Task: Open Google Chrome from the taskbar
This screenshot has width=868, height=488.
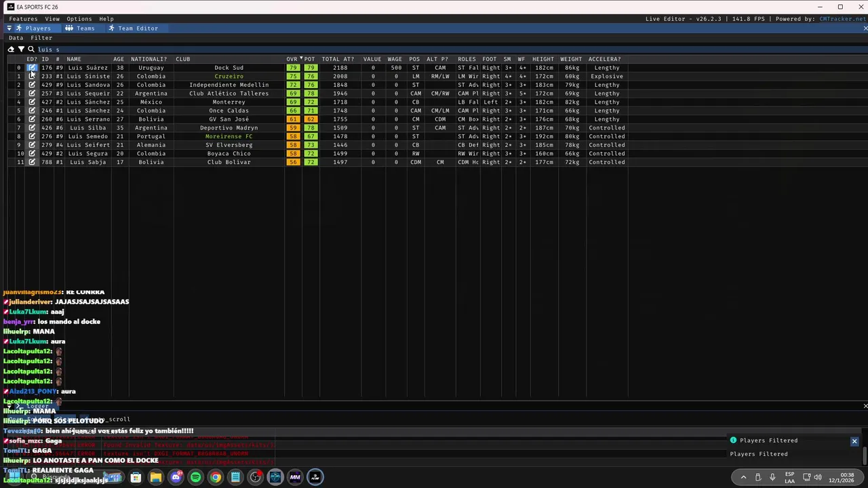Action: pyautogui.click(x=215, y=477)
